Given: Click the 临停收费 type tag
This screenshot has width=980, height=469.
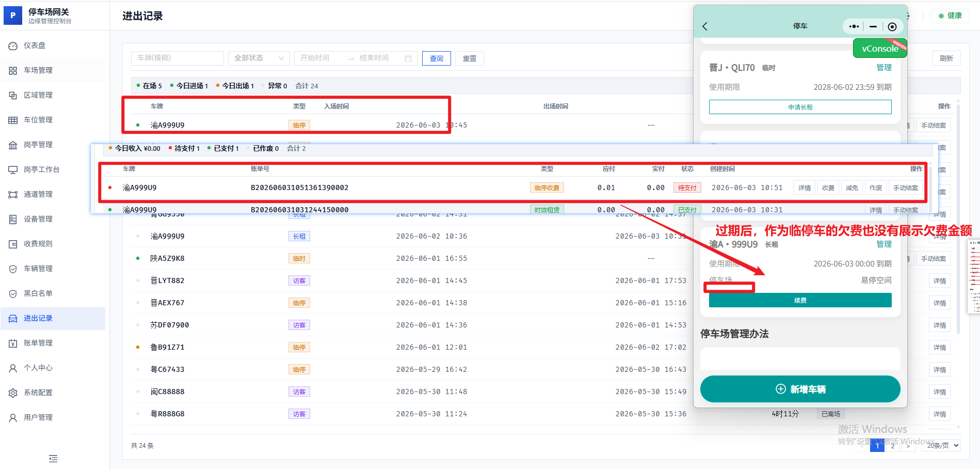Looking at the screenshot, I should 547,187.
